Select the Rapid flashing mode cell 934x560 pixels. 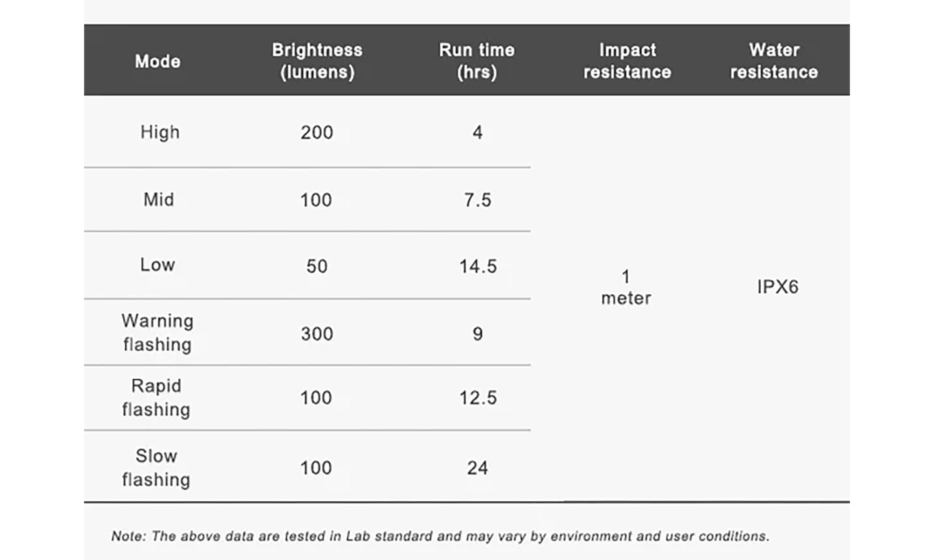(x=156, y=397)
